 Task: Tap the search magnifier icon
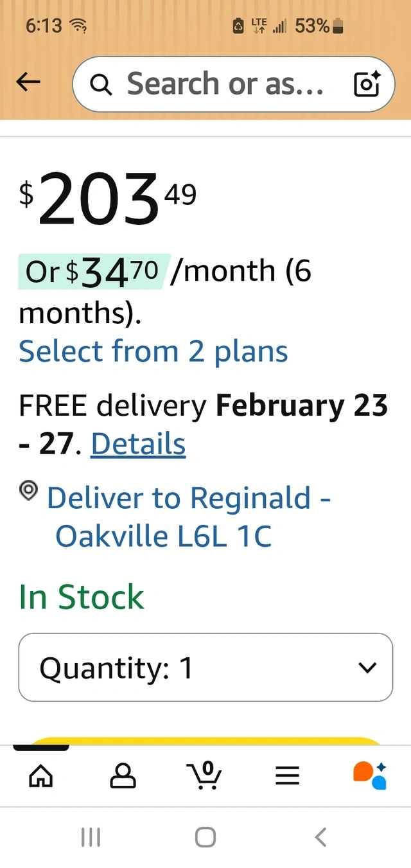101,84
